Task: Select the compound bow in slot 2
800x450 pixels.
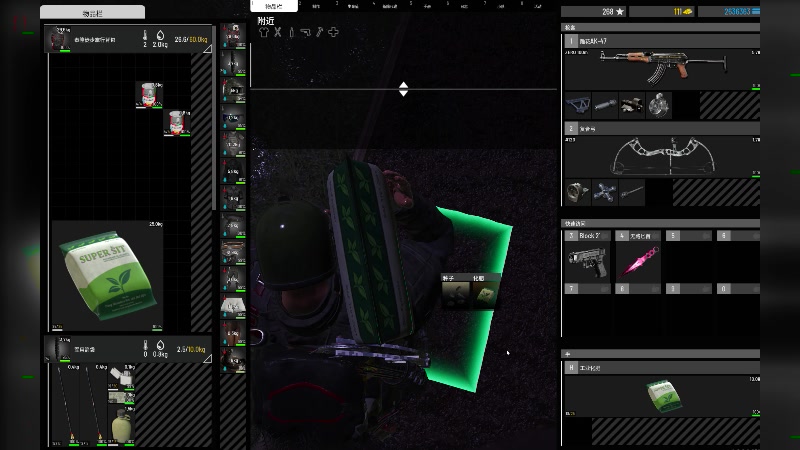Action: point(662,156)
